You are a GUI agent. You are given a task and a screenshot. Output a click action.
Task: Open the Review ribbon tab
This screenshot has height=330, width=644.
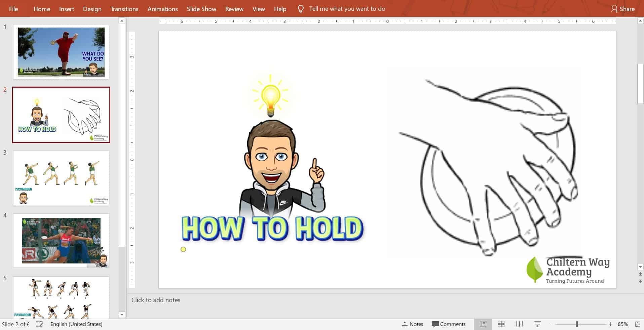click(x=234, y=9)
